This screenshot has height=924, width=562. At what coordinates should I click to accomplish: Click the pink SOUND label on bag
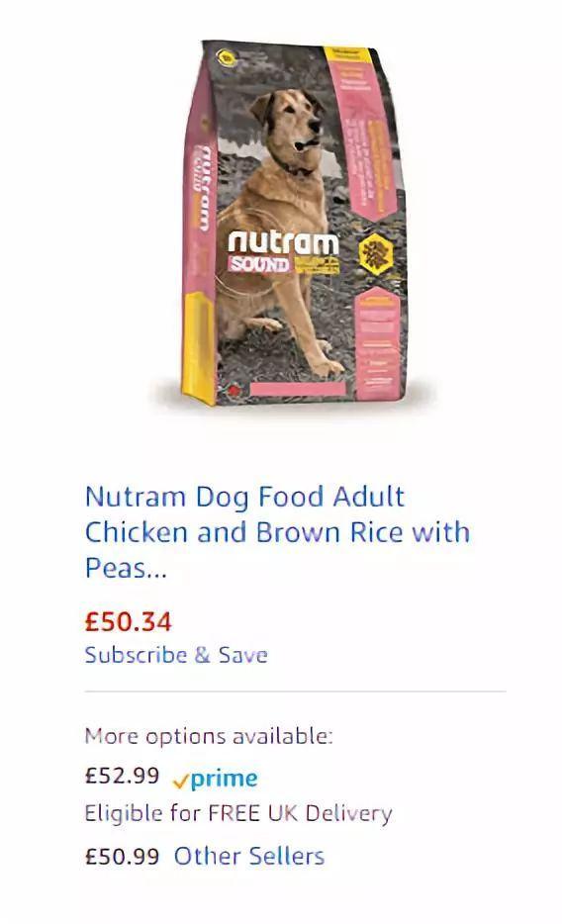260,264
